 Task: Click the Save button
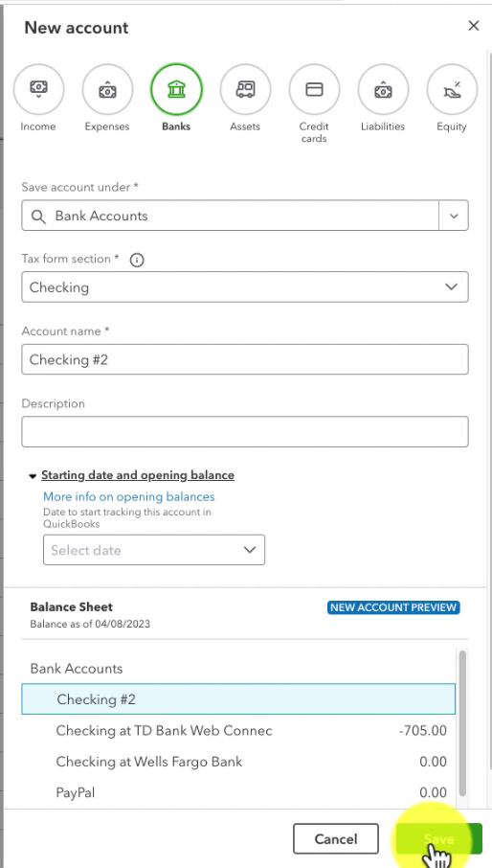pos(439,838)
